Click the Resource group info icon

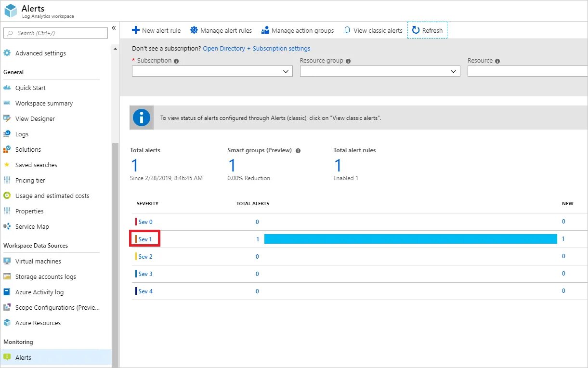[348, 61]
